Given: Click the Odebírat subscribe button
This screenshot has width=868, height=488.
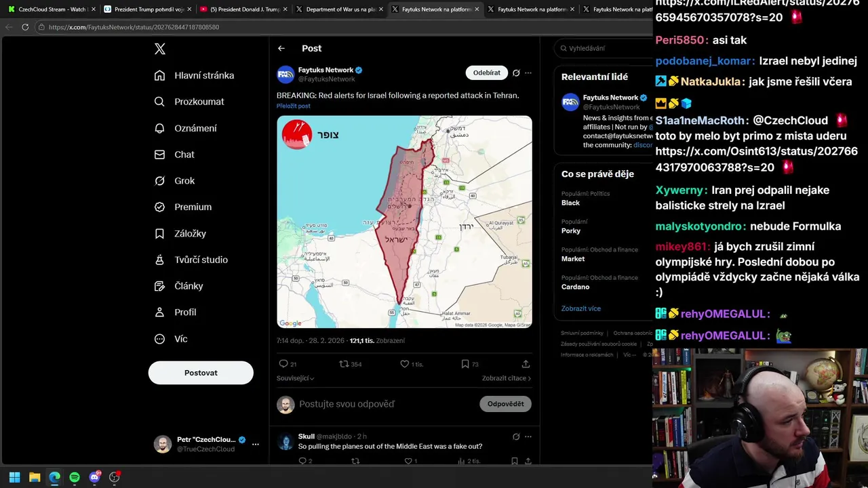Looking at the screenshot, I should pos(486,73).
